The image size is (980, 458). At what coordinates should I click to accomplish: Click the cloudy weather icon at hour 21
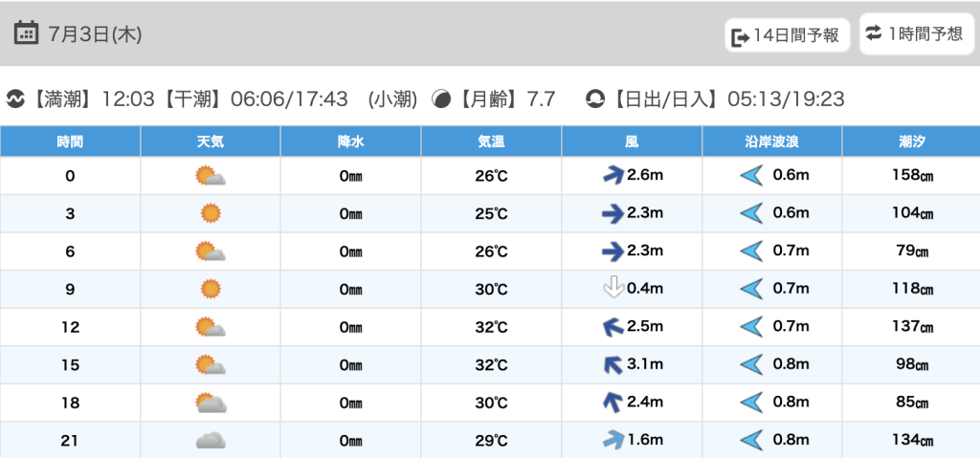pos(211,441)
